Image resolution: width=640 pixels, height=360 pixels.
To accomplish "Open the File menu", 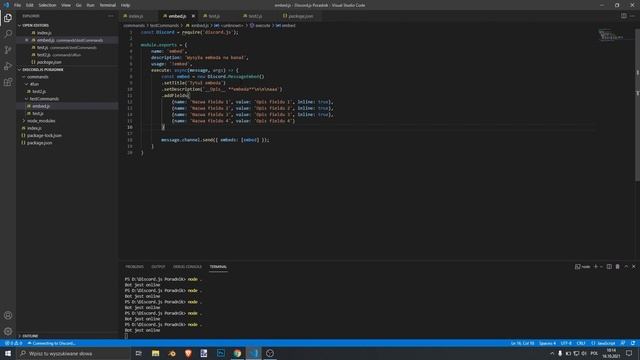I will coord(17,5).
